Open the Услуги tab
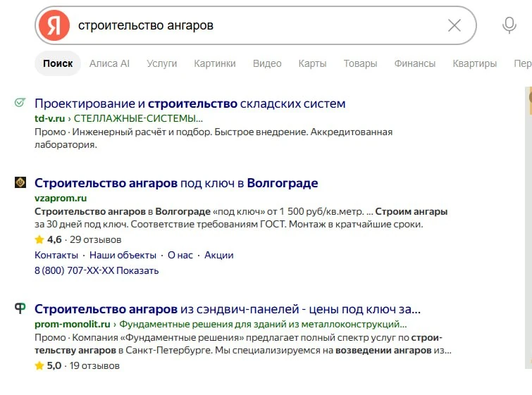The height and width of the screenshot is (395, 532). pyautogui.click(x=162, y=63)
